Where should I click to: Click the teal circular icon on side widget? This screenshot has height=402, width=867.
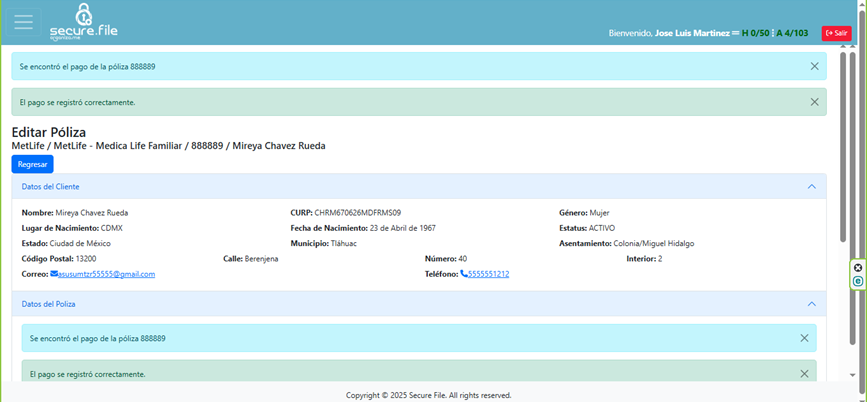pyautogui.click(x=858, y=282)
